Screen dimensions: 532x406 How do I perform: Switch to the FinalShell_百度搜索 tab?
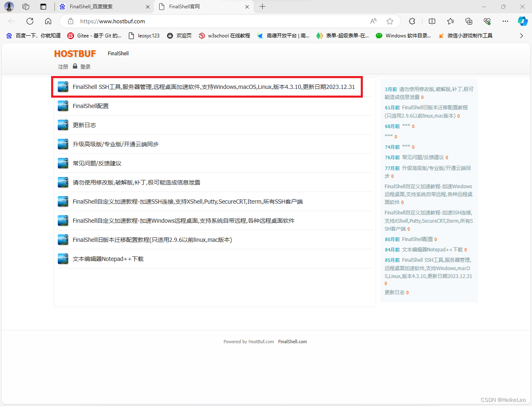[x=103, y=7]
